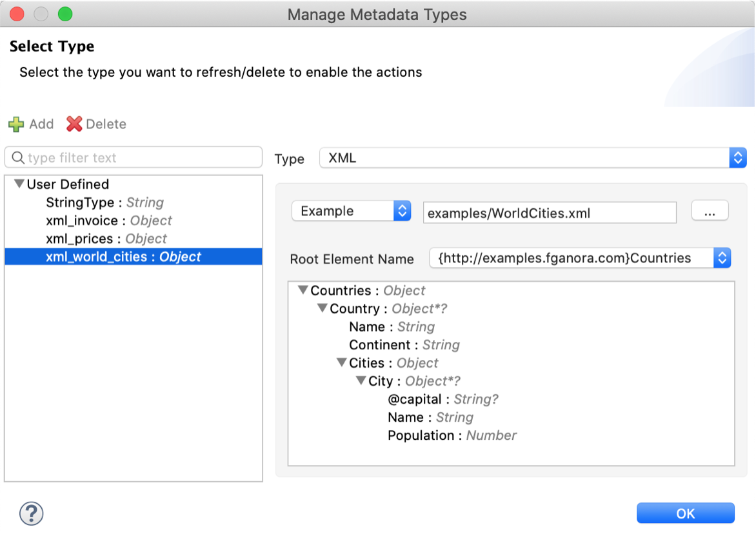Click the red X Delete icon

tap(74, 124)
